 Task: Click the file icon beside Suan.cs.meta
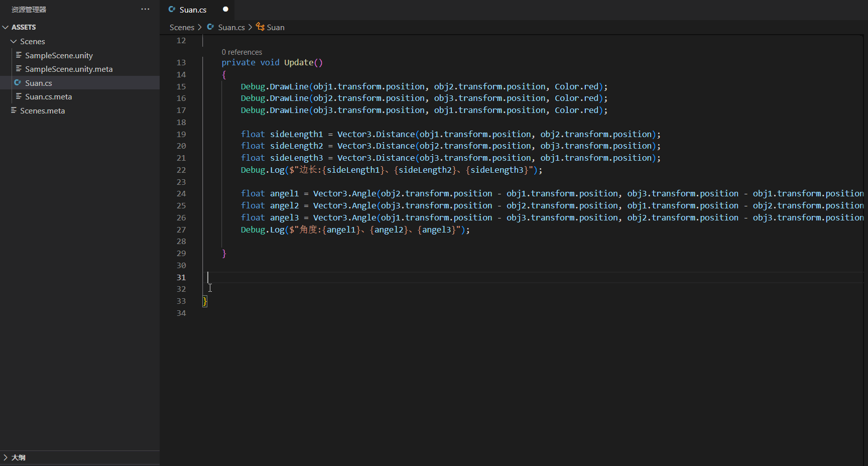click(x=19, y=96)
